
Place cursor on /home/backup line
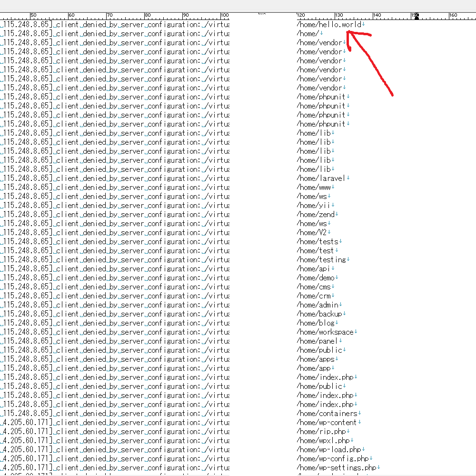319,314
